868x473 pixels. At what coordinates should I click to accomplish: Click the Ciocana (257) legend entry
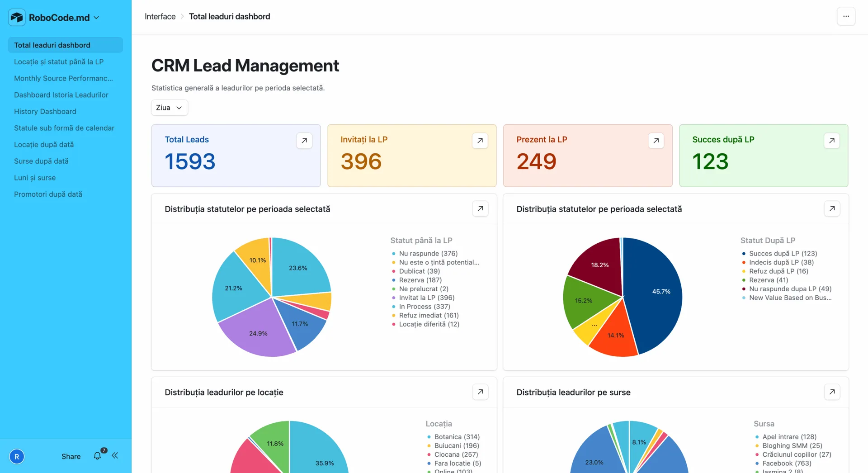(453, 454)
